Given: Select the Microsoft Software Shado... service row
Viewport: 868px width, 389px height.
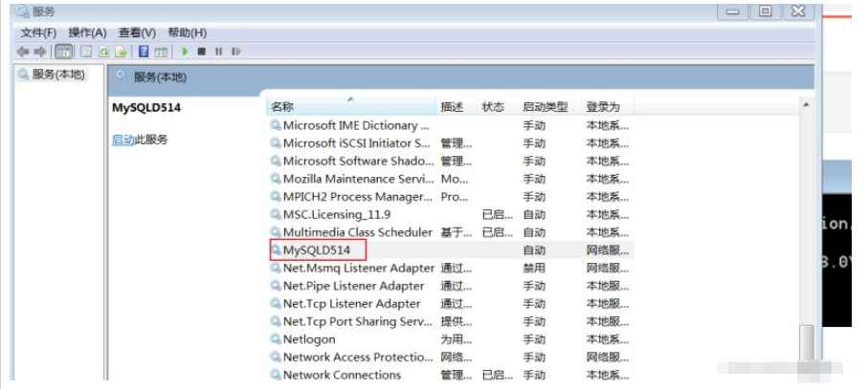Looking at the screenshot, I should coord(451,161).
